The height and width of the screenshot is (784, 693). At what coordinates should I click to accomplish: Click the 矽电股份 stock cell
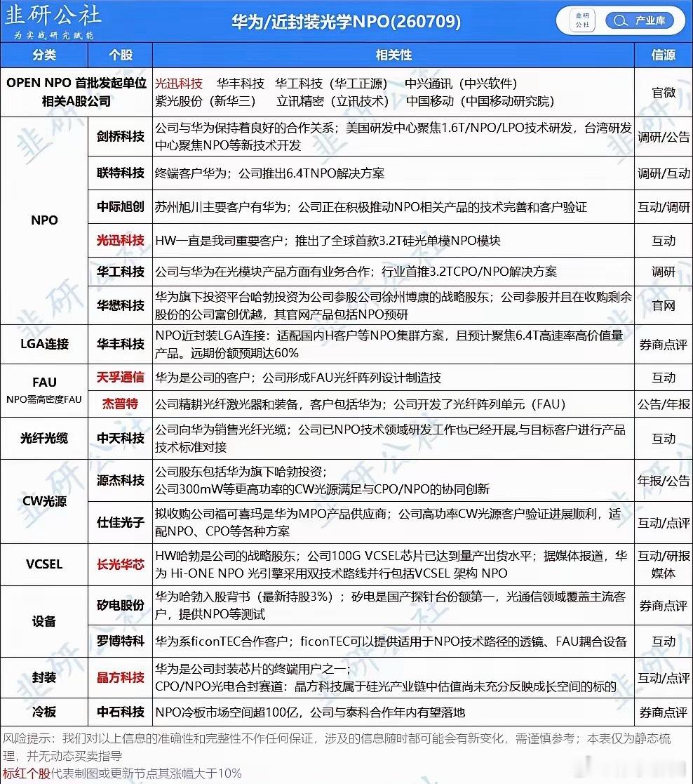[x=121, y=606]
